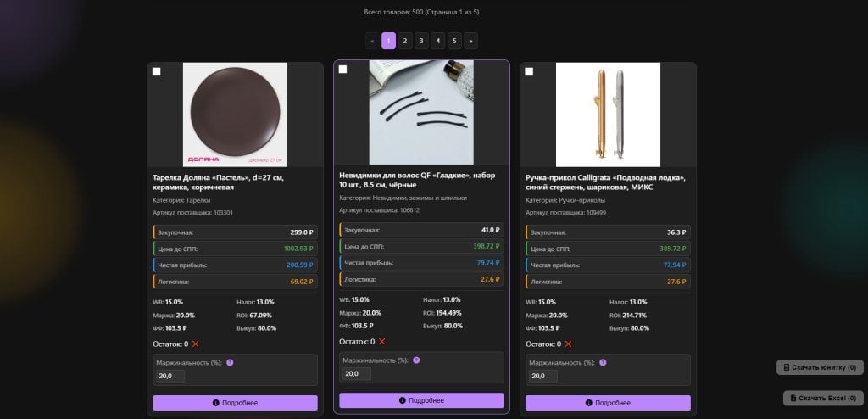Click the margin input on the Невидимки card
Screen dimensions: 868x419
pyautogui.click(x=357, y=374)
